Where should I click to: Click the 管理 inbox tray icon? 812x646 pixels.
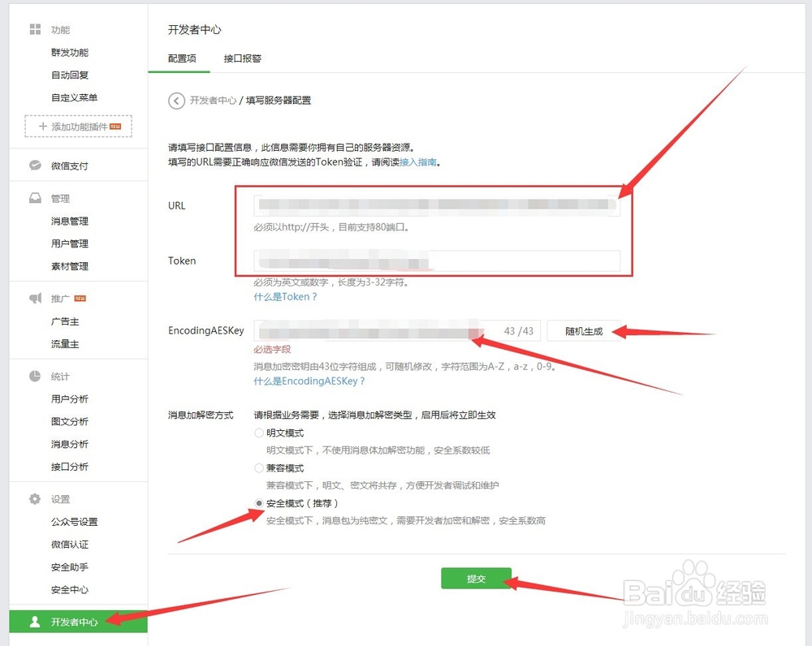pyautogui.click(x=35, y=198)
